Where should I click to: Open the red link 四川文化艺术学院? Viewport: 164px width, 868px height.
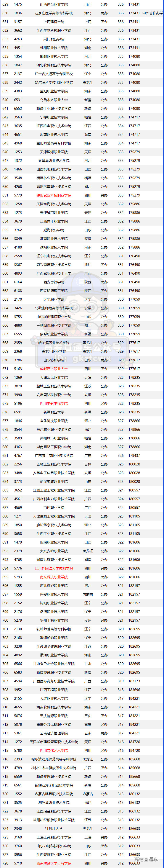tap(54, 751)
